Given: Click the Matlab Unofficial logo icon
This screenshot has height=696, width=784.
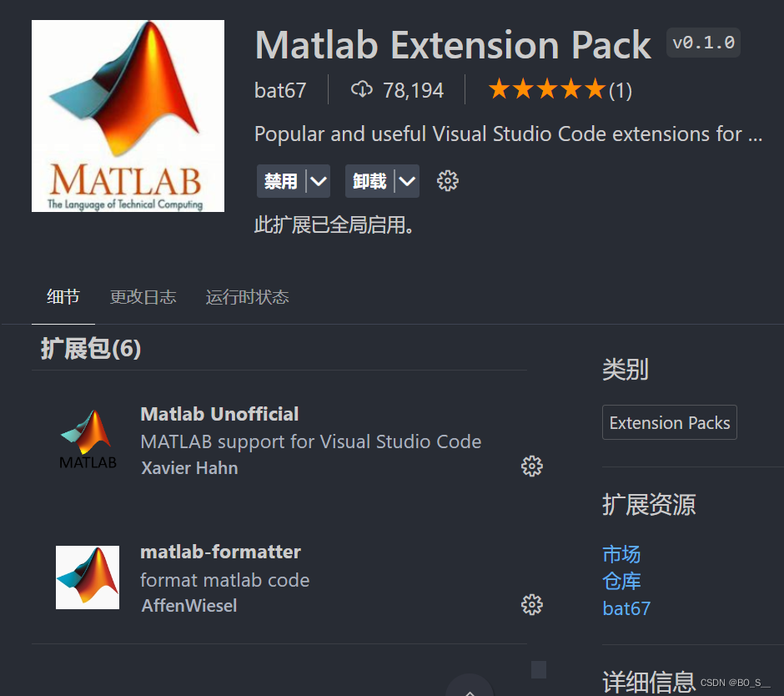Looking at the screenshot, I should [88, 440].
